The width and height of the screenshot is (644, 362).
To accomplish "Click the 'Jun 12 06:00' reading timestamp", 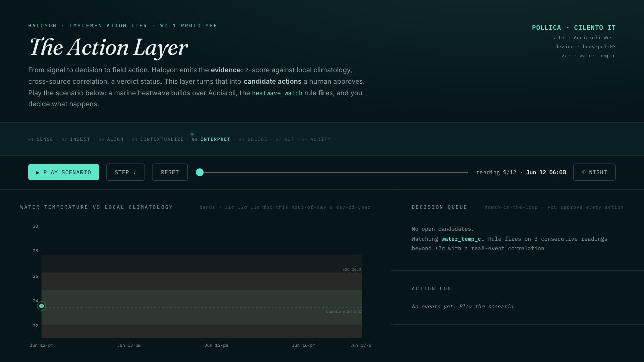I will click(x=546, y=172).
